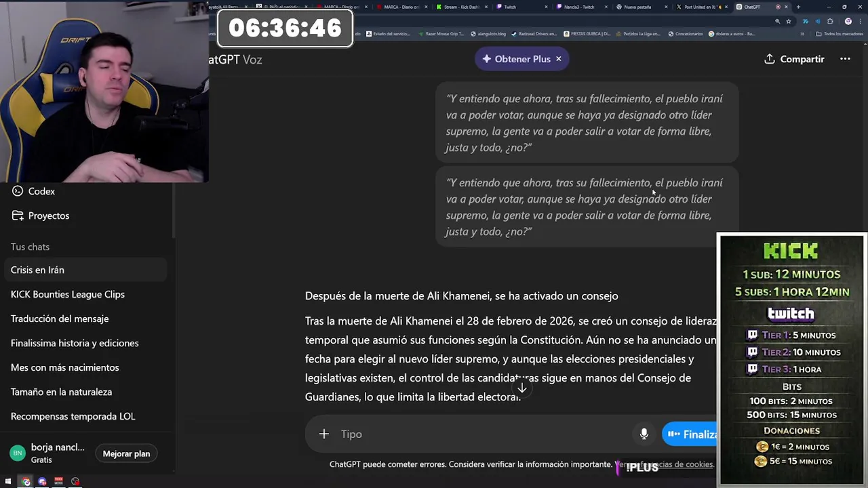
Task: Open the dolares a euros bookmark
Action: (732, 33)
